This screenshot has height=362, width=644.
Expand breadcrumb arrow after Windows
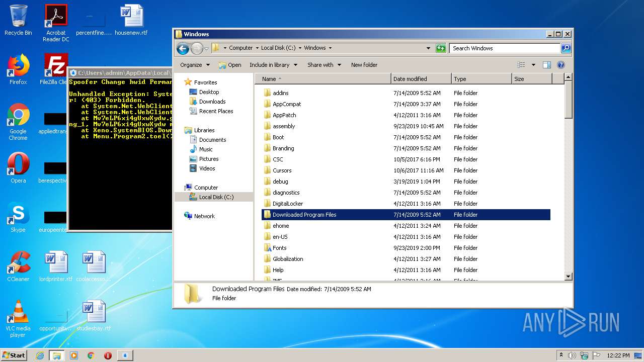(330, 48)
